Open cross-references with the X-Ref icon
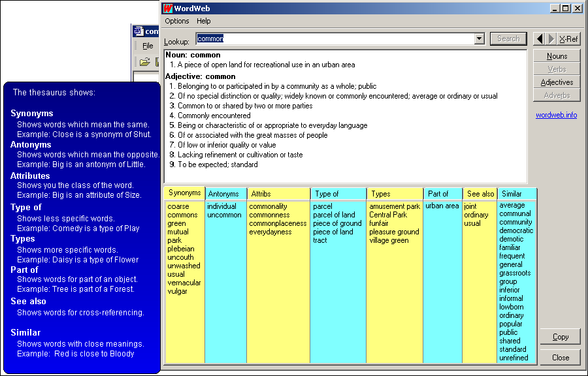588x376 pixels. click(x=568, y=39)
